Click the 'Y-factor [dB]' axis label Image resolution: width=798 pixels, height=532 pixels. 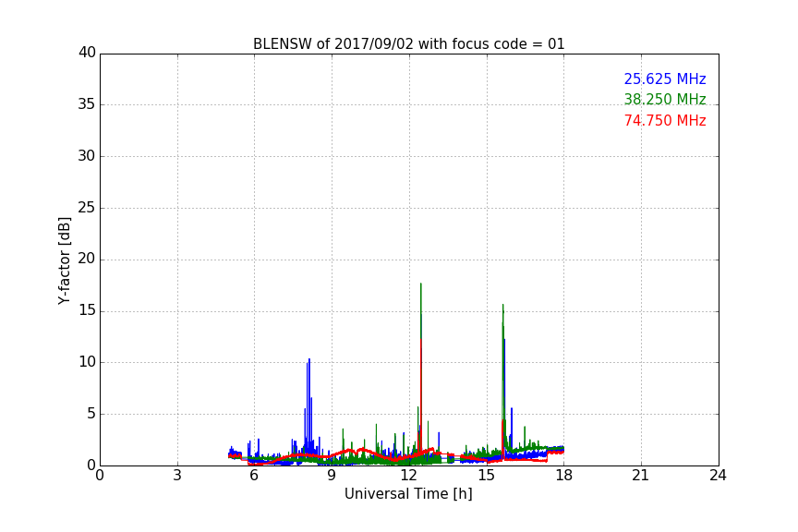tap(64, 260)
